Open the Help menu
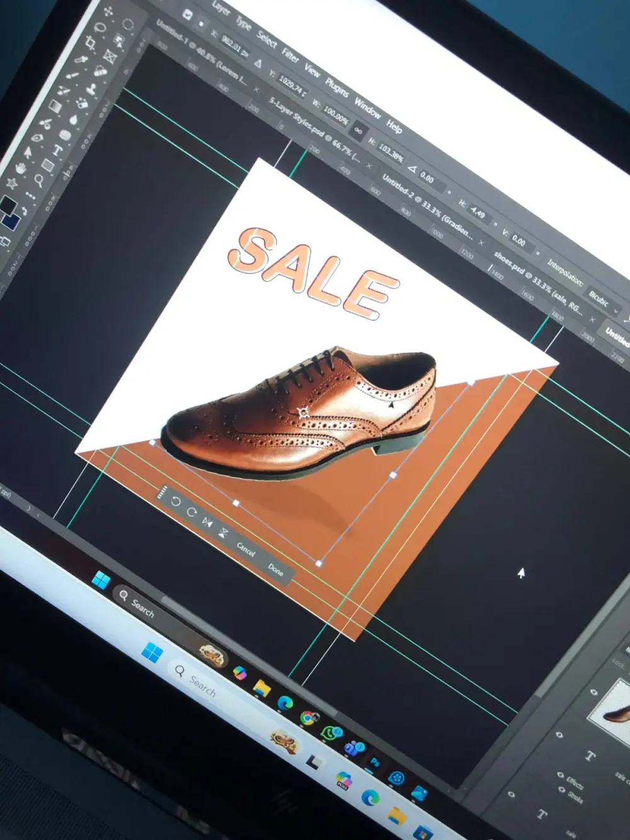Screen dimensions: 630x840 point(394,126)
